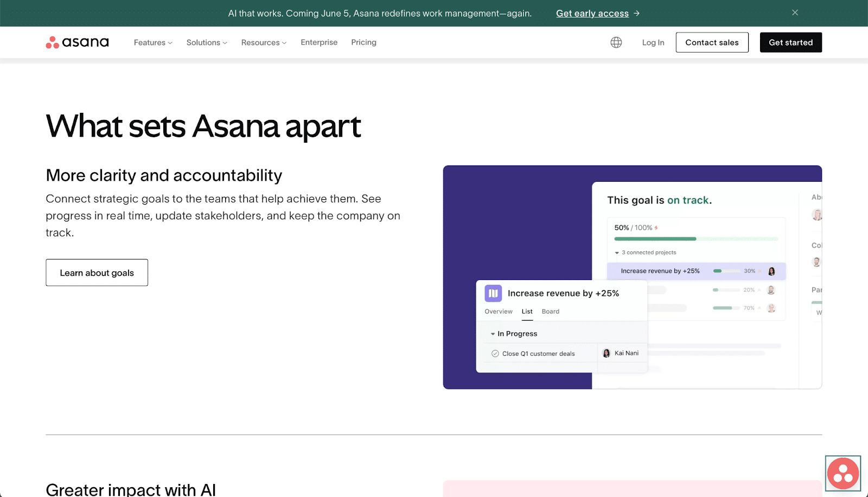Select the List tab
Viewport: 868px width, 497px height.
[527, 311]
